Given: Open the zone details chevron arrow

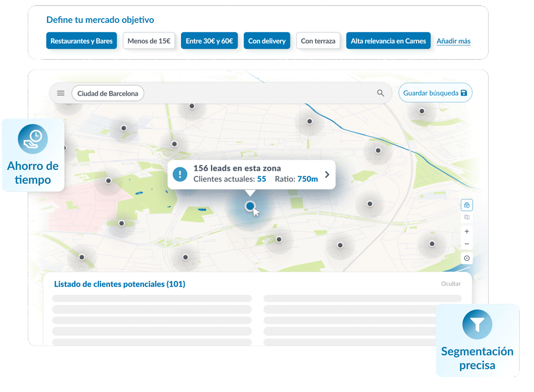Looking at the screenshot, I should tap(327, 175).
